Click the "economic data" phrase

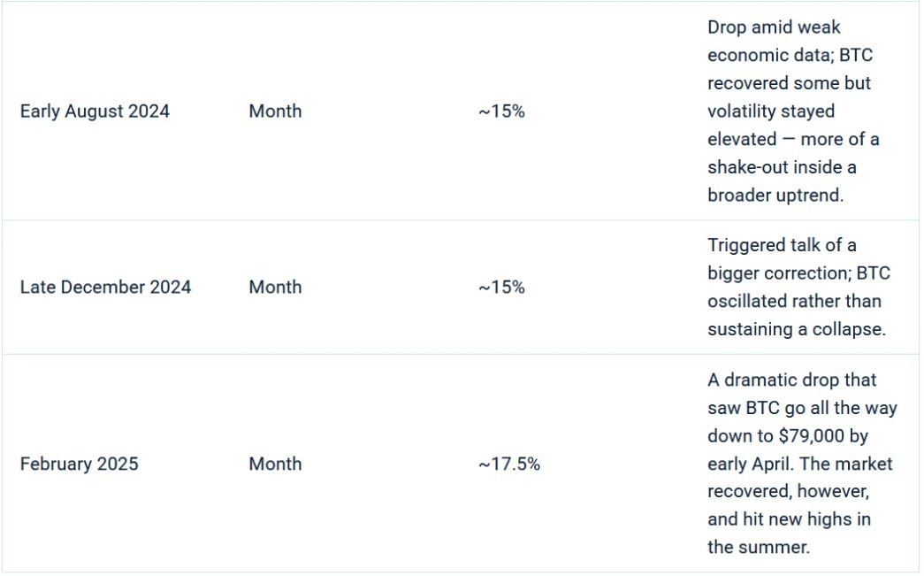762,56
